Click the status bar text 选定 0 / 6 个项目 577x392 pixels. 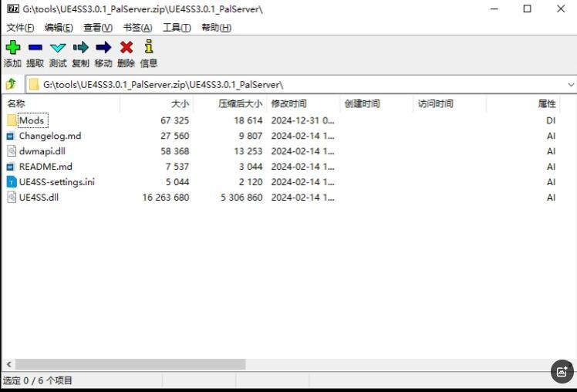[x=38, y=380]
